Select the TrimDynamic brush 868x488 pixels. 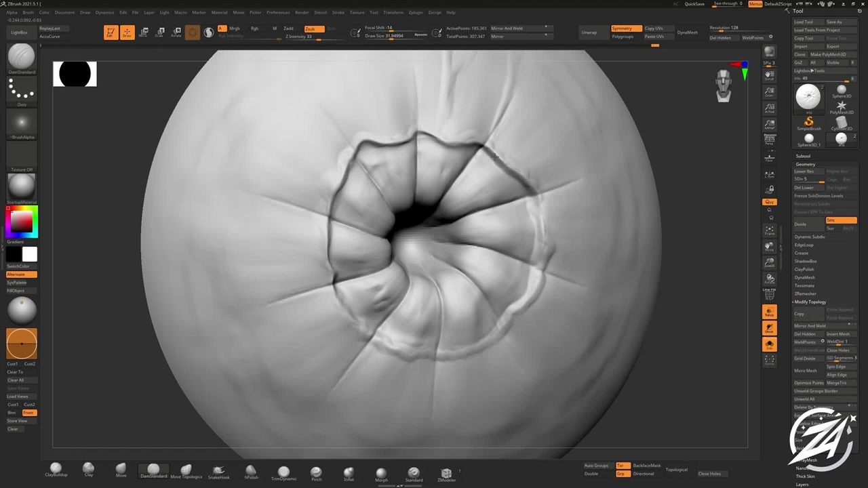click(283, 473)
